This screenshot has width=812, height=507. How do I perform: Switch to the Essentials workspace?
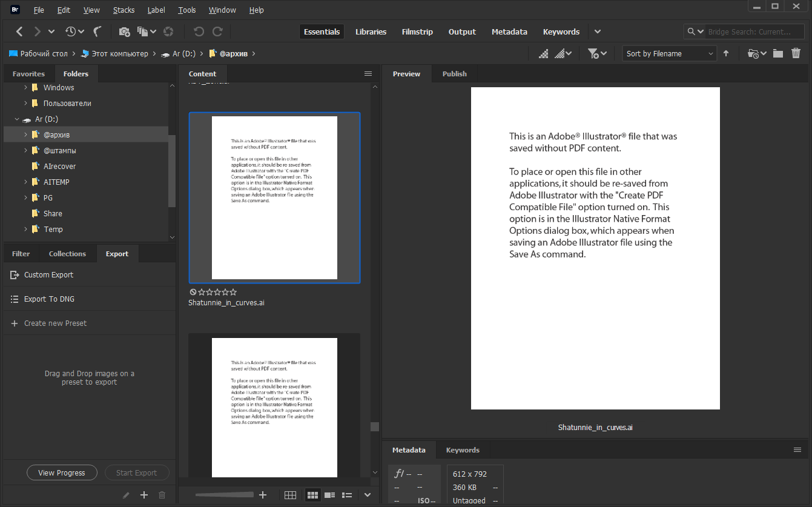[x=322, y=31]
